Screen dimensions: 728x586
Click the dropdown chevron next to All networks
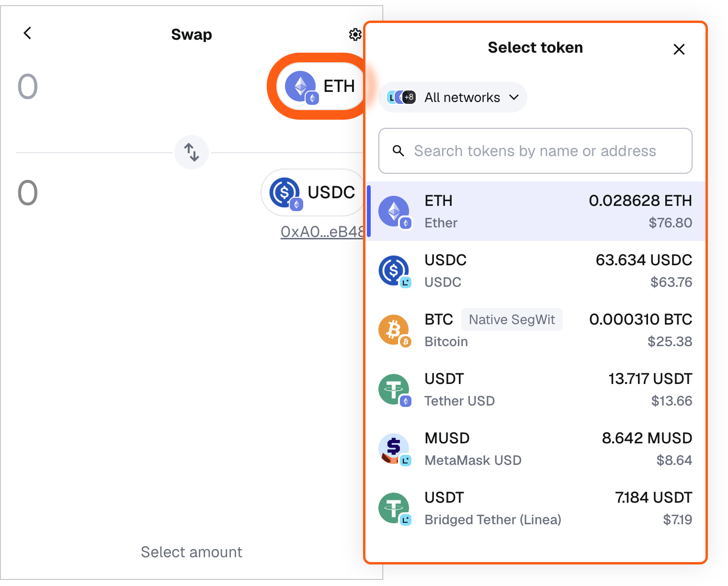[514, 97]
